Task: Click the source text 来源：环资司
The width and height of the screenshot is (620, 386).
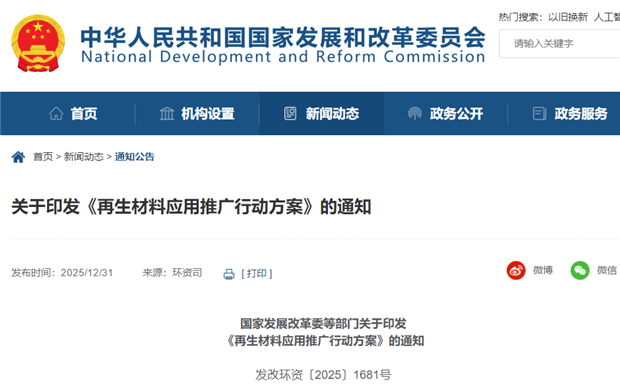Action: click(x=172, y=273)
